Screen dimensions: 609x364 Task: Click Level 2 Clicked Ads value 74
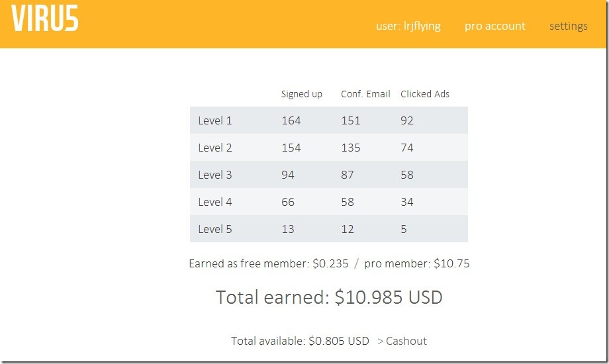point(407,148)
